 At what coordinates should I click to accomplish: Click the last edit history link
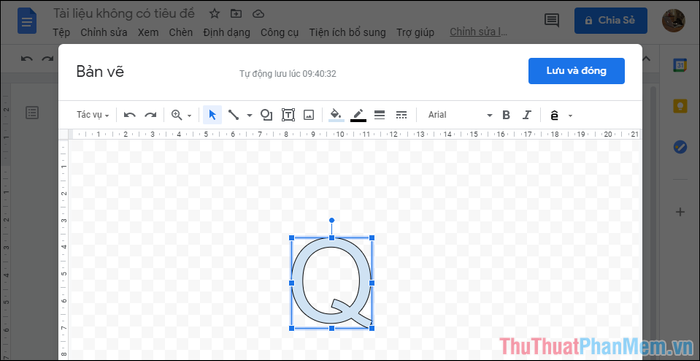click(478, 32)
